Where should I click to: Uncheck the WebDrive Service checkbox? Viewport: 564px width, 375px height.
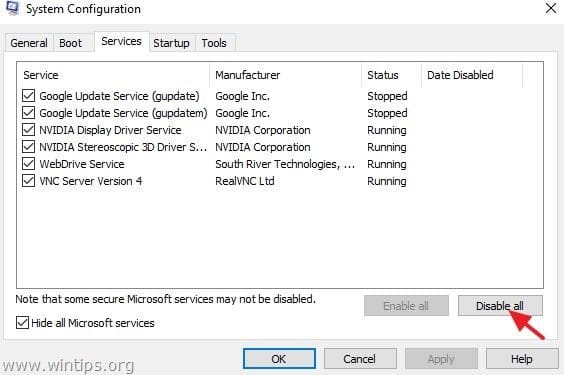coord(28,164)
